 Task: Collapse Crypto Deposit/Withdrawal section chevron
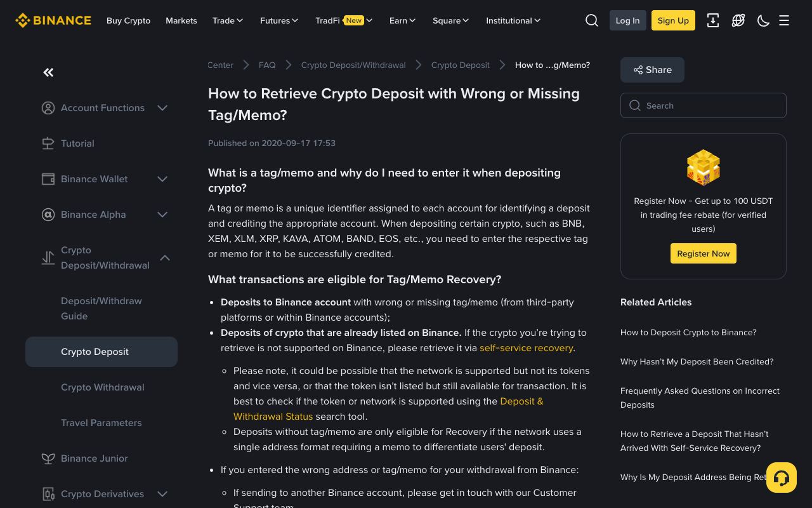point(165,258)
